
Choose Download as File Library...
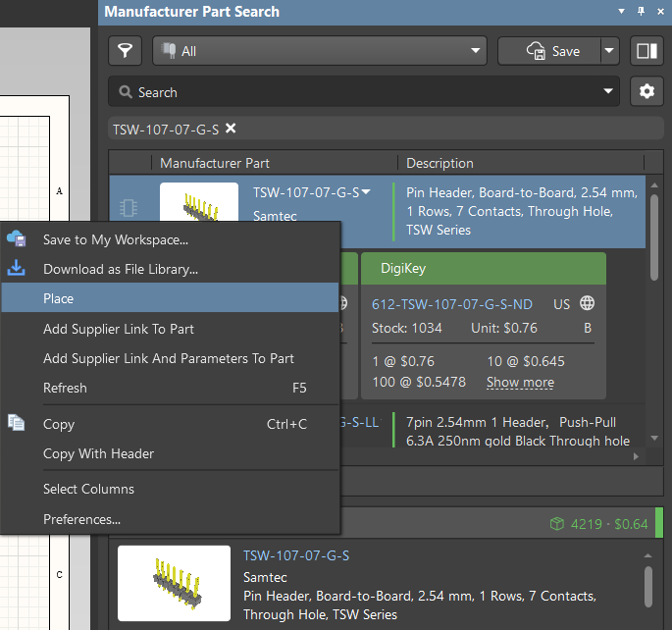pos(170,269)
